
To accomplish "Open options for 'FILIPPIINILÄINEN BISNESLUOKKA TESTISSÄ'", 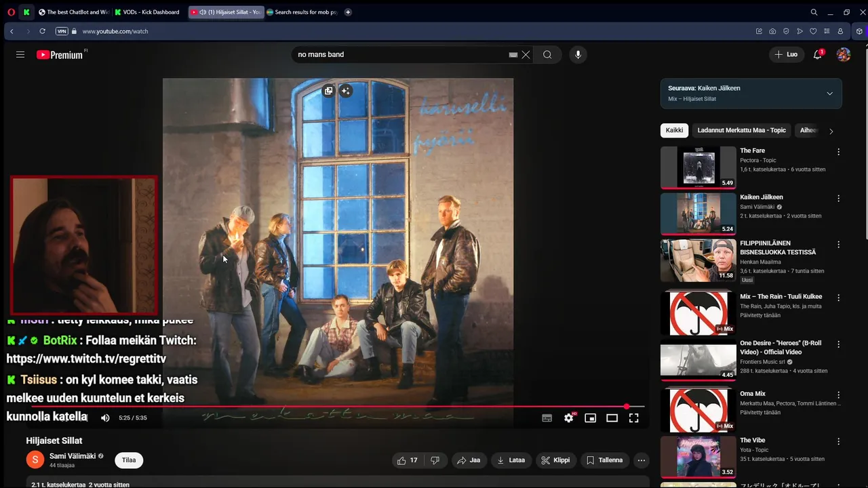I will click(838, 244).
